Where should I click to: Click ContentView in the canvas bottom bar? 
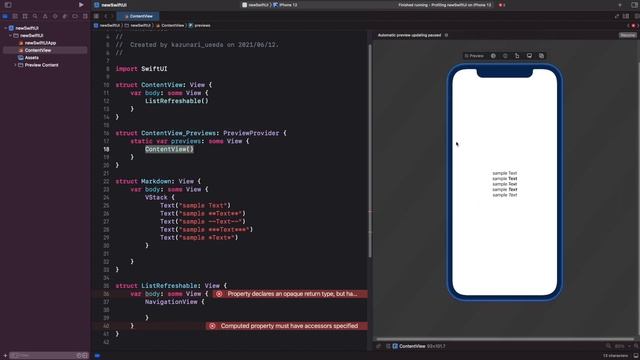(x=412, y=346)
